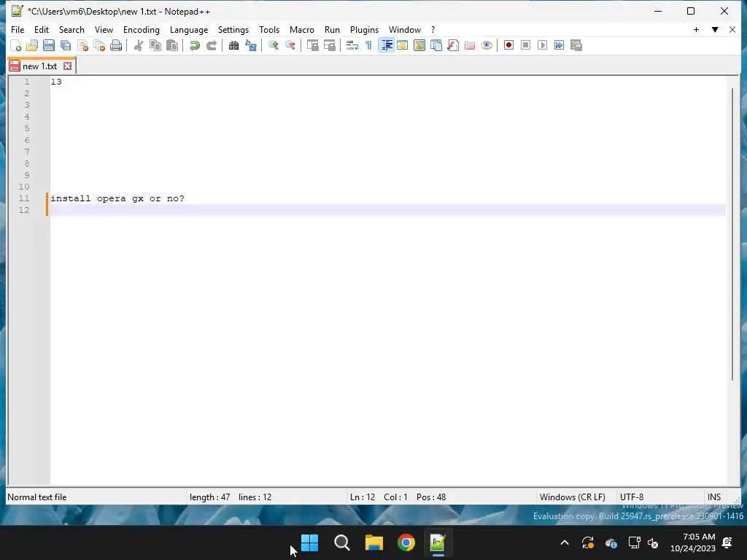Click the Open file toolbar icon
Image resolution: width=747 pixels, height=560 pixels.
[x=32, y=45]
